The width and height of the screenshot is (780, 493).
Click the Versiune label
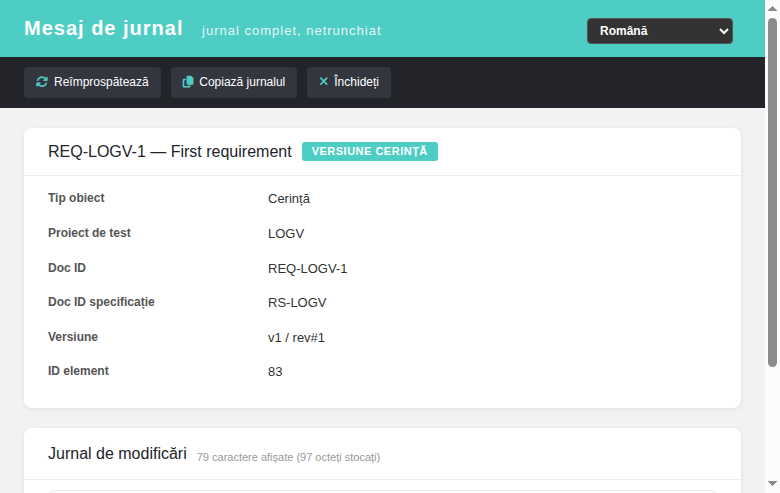(x=73, y=337)
